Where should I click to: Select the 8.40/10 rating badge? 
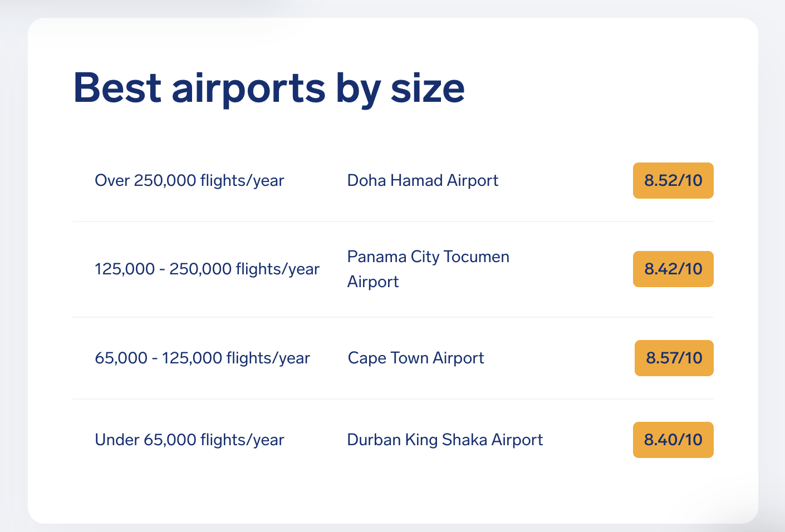tap(673, 440)
